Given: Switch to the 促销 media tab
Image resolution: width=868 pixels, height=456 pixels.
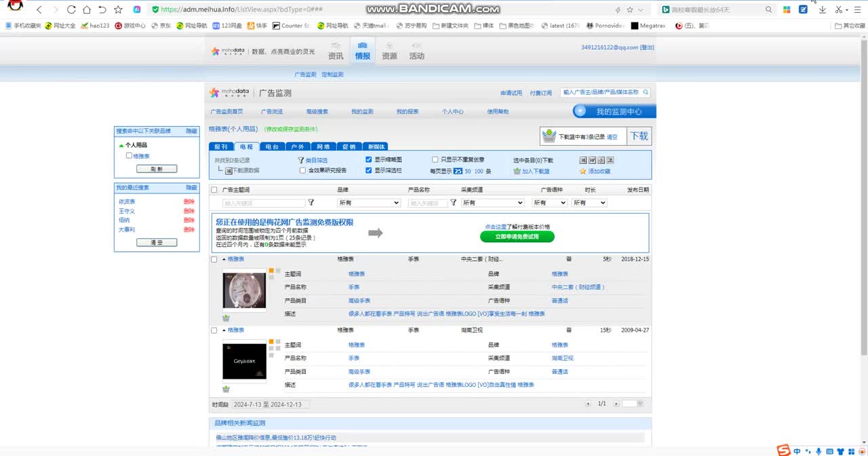Looking at the screenshot, I should [x=349, y=147].
